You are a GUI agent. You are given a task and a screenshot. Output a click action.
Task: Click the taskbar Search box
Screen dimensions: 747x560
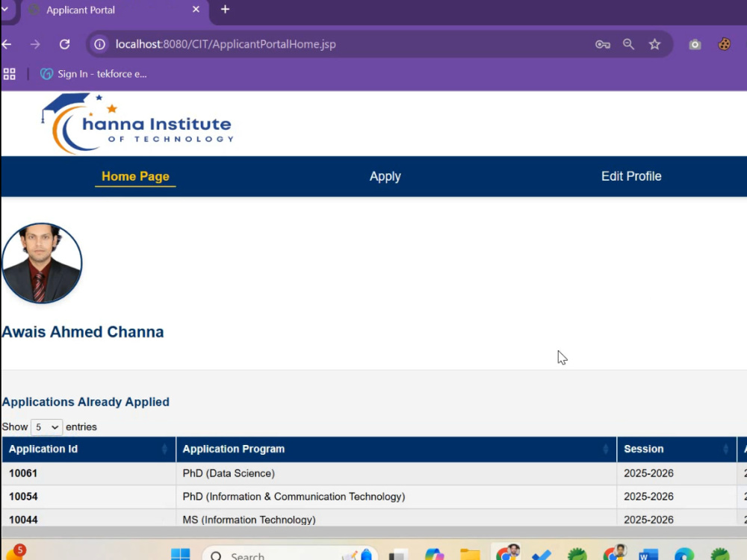[290, 554]
